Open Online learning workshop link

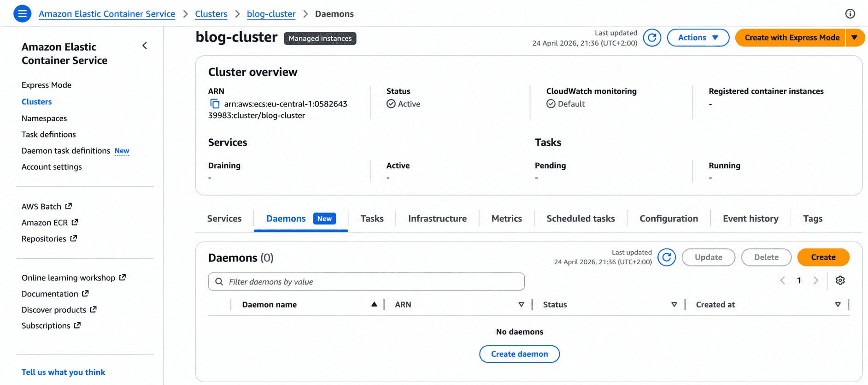click(x=74, y=278)
